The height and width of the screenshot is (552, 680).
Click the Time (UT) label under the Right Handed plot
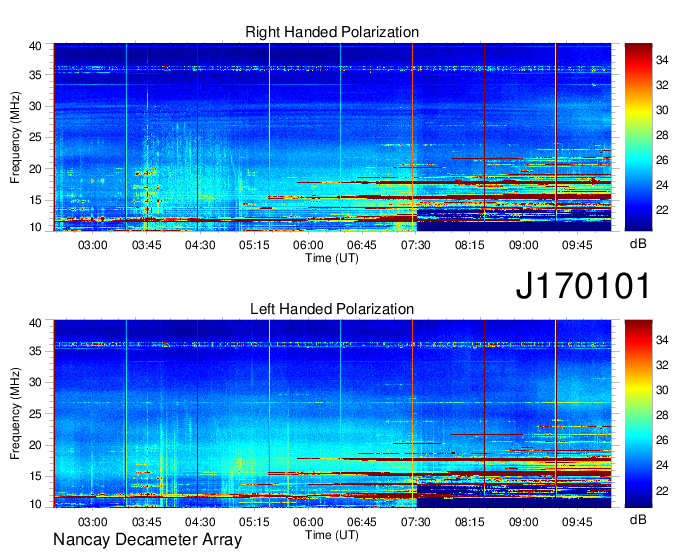pos(332,258)
